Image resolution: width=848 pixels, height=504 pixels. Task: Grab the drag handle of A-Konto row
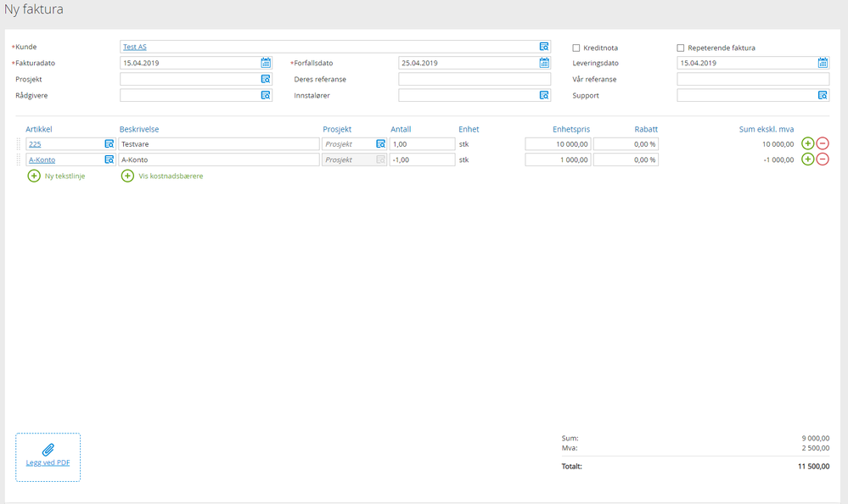(19, 160)
